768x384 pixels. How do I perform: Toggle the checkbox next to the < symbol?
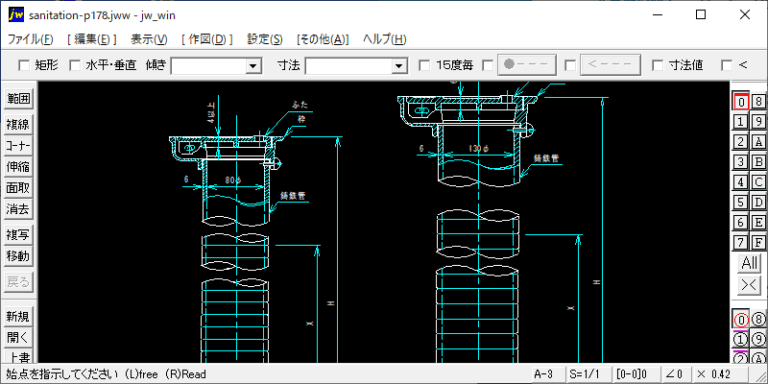[727, 65]
